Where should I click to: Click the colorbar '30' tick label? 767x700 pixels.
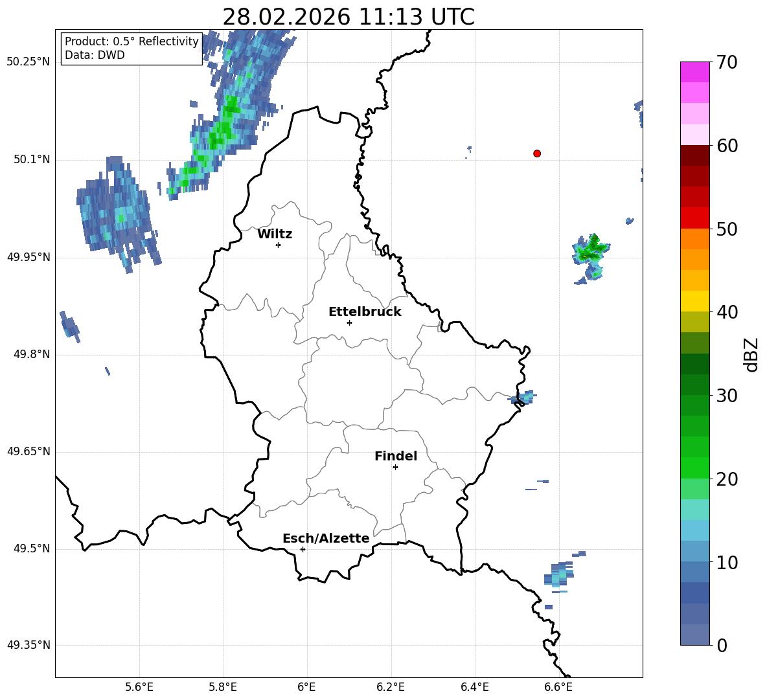point(727,396)
